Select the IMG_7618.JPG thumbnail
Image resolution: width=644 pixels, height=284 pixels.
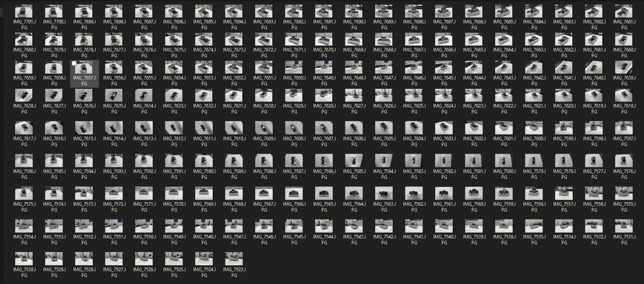[624, 96]
